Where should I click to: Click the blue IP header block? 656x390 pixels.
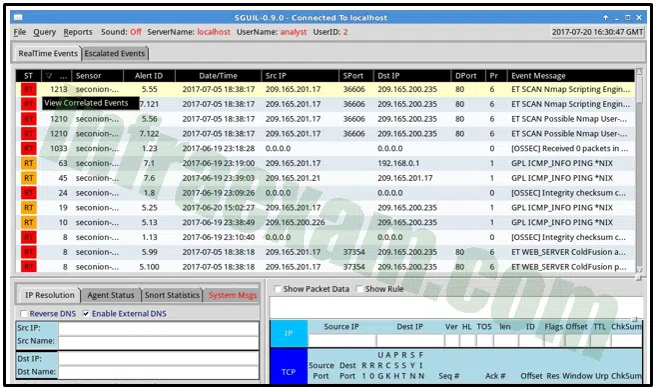[x=289, y=334]
